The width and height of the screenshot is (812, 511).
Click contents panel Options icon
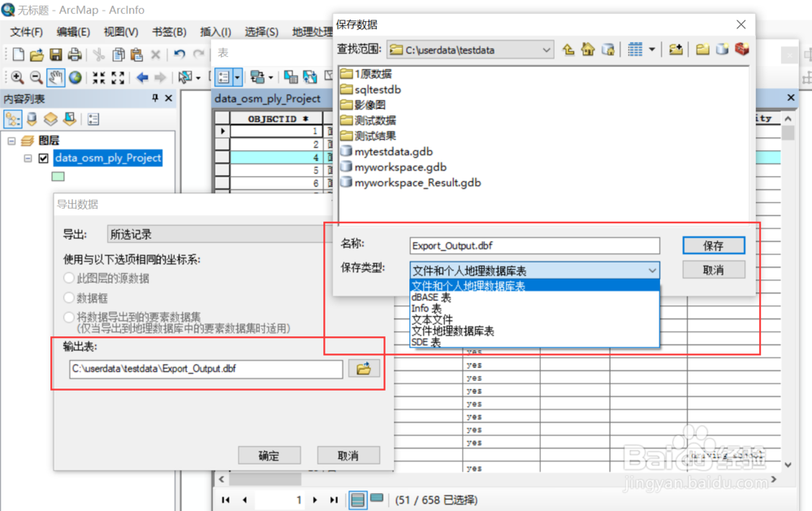point(93,119)
